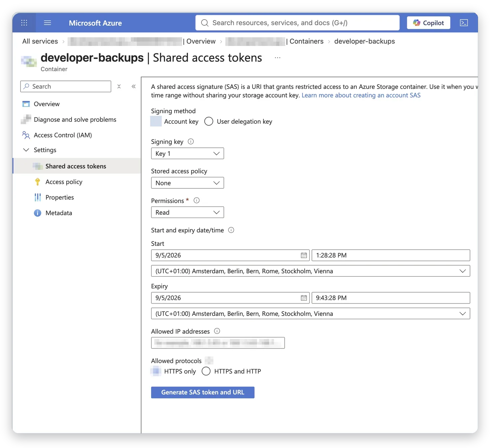Click the Access Control (IAM) people icon
The height and width of the screenshot is (448, 490).
click(x=26, y=135)
